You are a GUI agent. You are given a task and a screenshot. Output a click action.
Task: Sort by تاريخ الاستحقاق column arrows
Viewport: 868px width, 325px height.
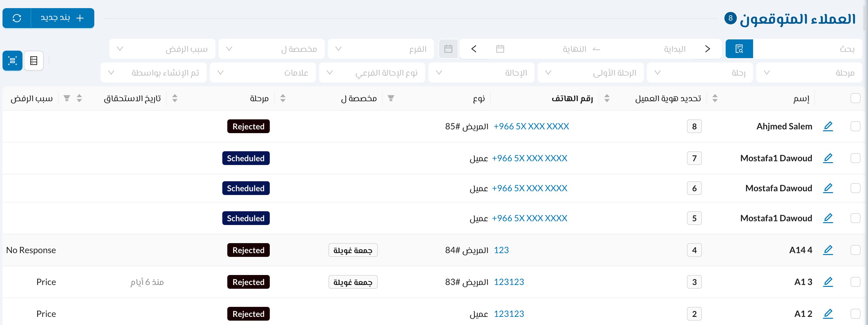[x=175, y=98]
